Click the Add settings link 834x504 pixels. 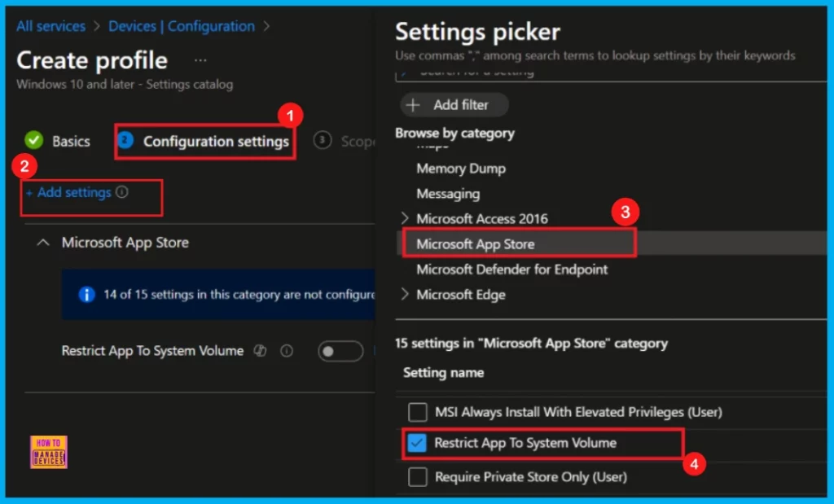73,192
